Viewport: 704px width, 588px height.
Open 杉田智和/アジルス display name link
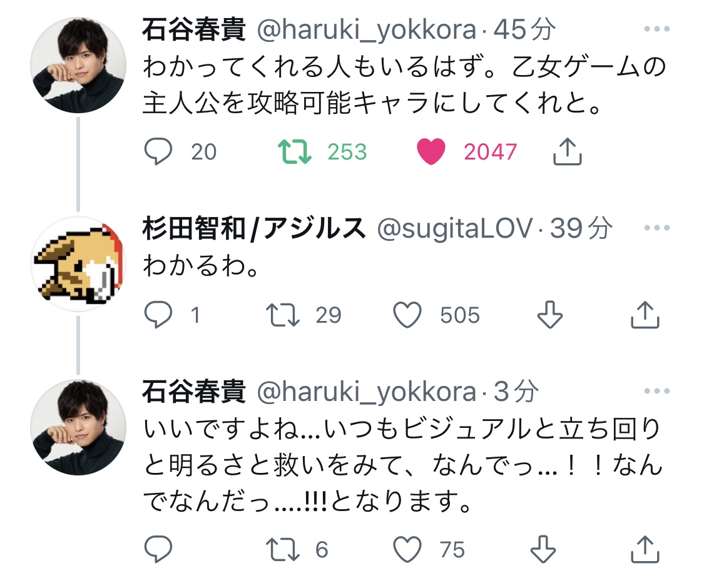(x=254, y=230)
